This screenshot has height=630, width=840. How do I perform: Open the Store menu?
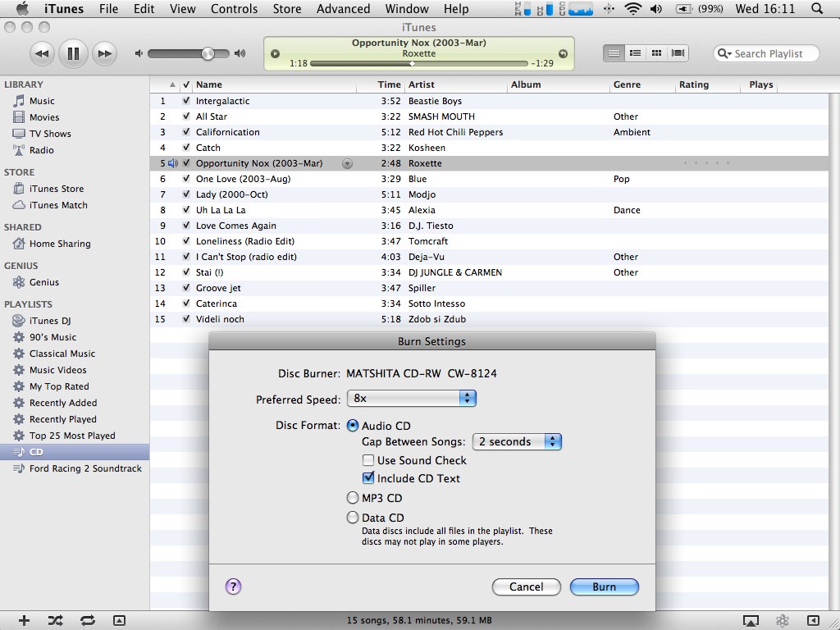point(287,9)
